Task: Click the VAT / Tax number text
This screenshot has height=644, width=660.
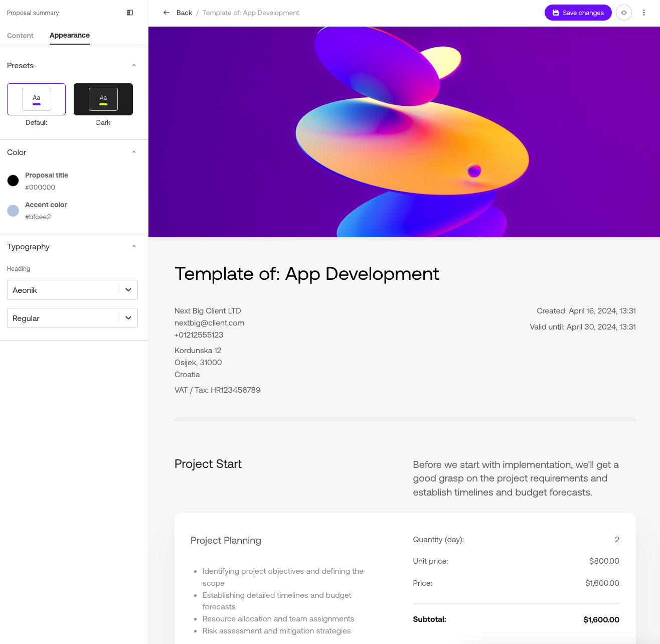Action: tap(218, 390)
